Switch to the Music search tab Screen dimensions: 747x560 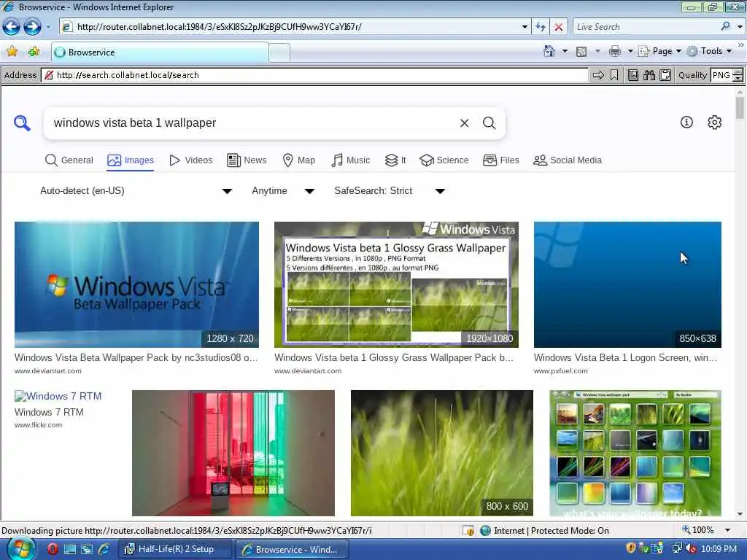(x=351, y=160)
